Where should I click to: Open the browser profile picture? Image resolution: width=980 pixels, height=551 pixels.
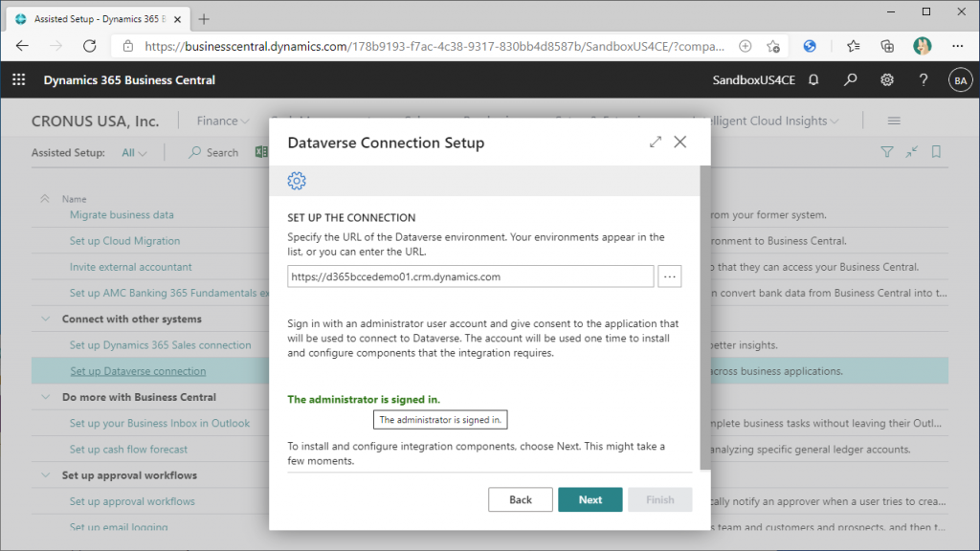click(x=922, y=46)
